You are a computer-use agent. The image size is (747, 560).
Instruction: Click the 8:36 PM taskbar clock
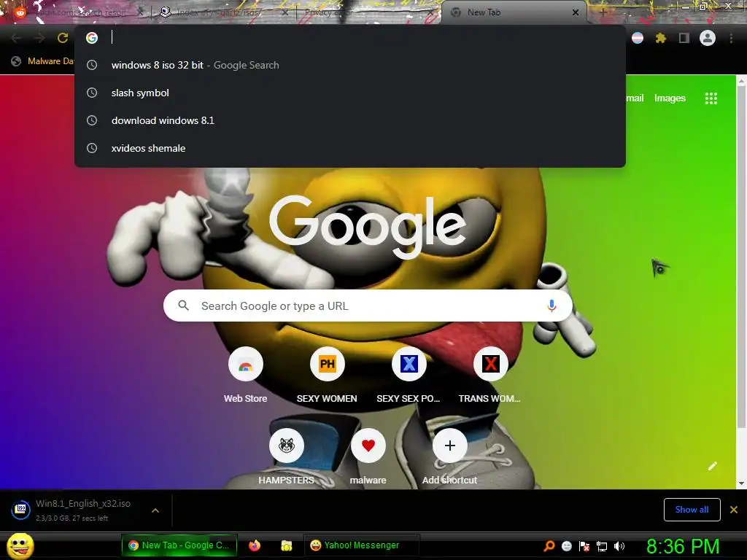tap(683, 546)
